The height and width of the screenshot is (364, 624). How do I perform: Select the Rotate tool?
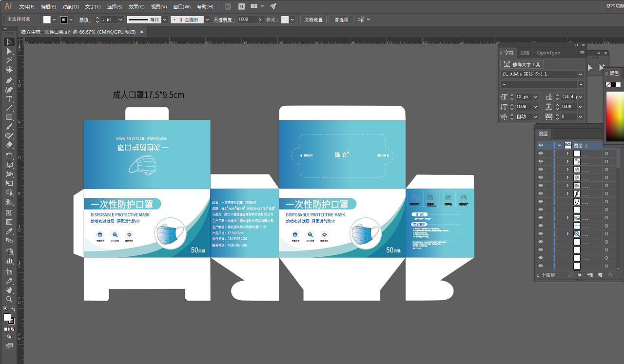click(9, 156)
